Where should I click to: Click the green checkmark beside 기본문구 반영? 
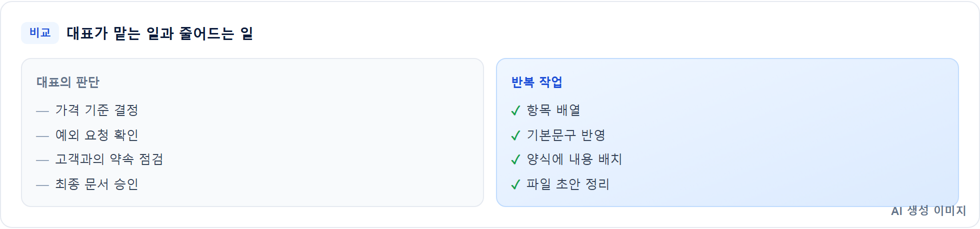click(x=516, y=135)
